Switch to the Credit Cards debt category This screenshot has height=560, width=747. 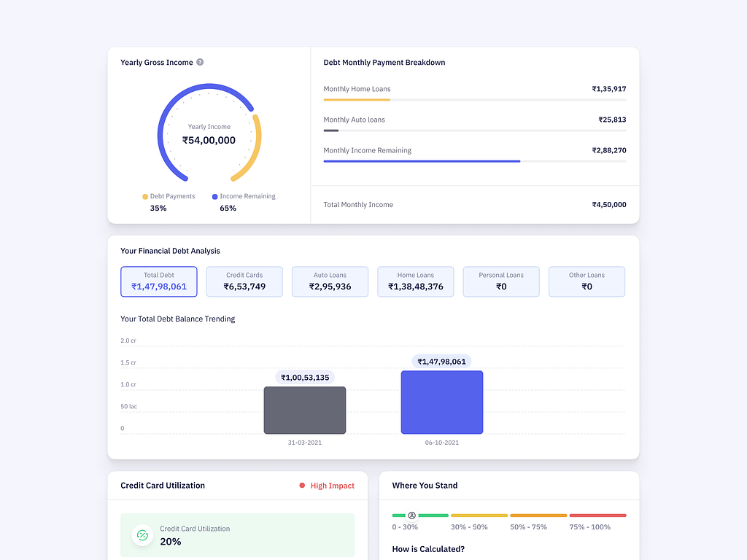pyautogui.click(x=244, y=281)
